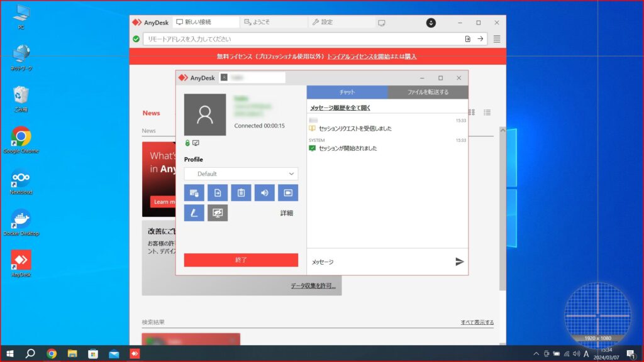Click すべて表示する link

[477, 322]
